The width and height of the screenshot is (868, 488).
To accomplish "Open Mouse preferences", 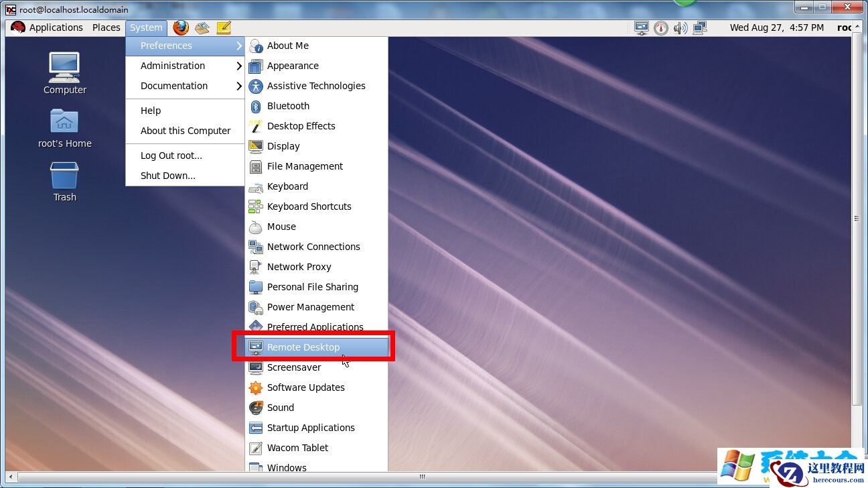I will 317,227.
